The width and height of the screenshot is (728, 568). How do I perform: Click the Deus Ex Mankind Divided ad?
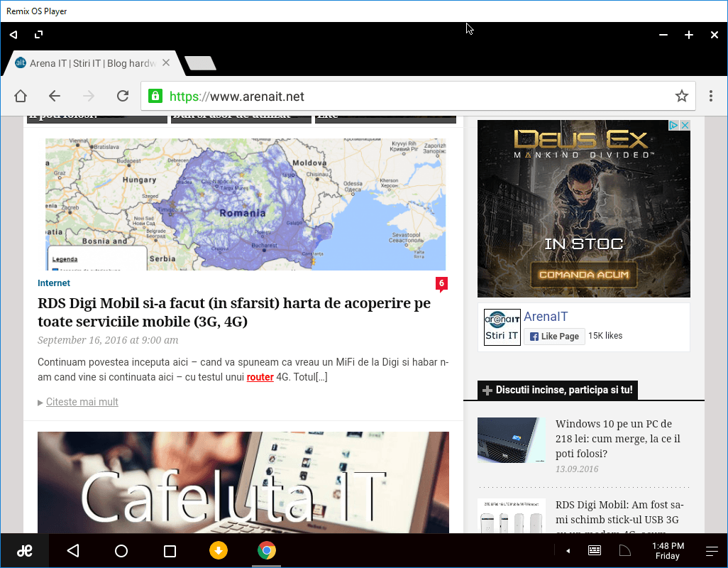[x=584, y=209]
